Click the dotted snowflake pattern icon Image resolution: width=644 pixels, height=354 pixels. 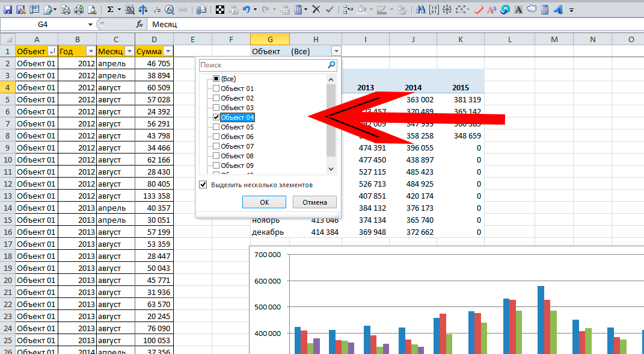(447, 9)
